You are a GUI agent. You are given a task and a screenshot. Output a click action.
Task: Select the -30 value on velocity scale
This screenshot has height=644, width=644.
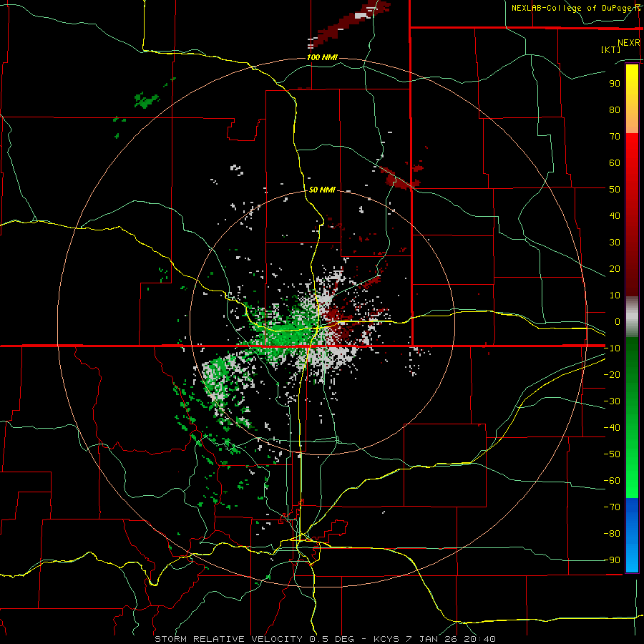click(x=612, y=401)
